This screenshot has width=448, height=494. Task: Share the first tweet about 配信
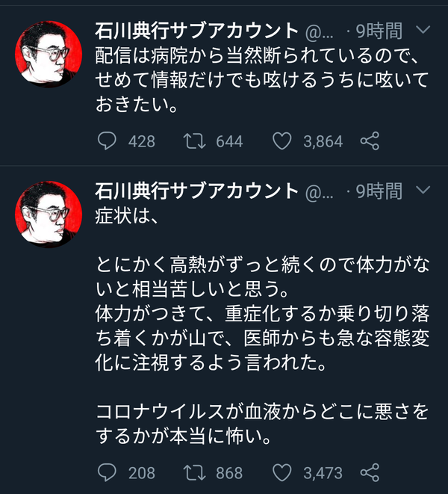click(370, 141)
